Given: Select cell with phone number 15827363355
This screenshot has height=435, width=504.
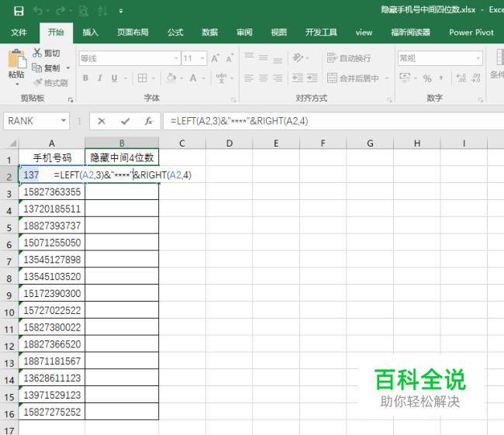Looking at the screenshot, I should pyautogui.click(x=52, y=192).
